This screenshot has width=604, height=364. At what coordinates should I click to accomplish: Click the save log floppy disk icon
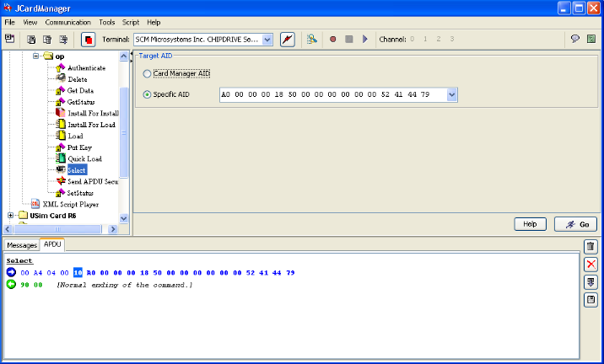591,300
